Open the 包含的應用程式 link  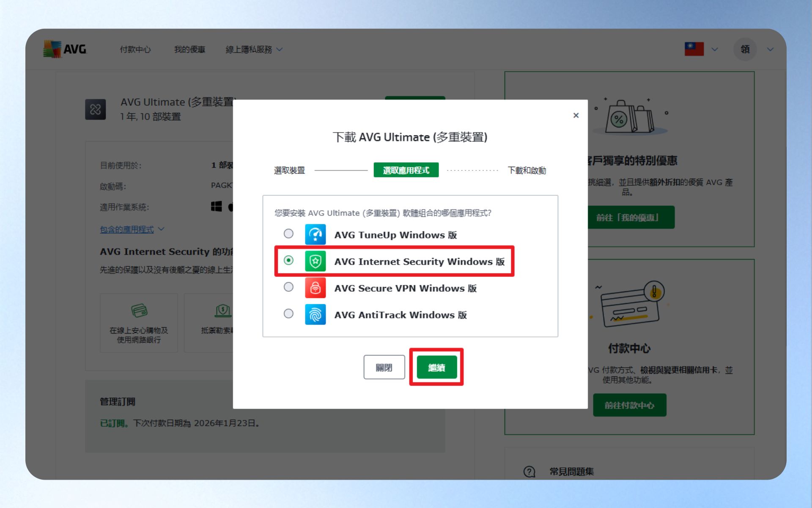tap(127, 229)
